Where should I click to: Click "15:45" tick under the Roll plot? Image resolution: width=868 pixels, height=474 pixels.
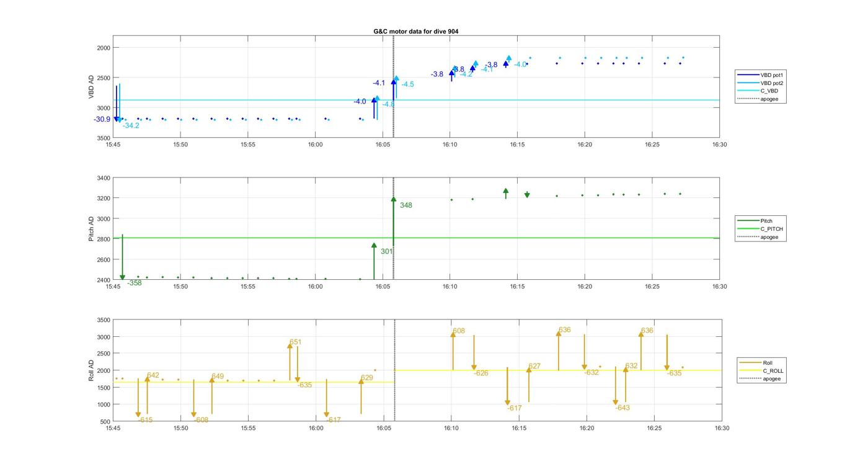pos(113,429)
